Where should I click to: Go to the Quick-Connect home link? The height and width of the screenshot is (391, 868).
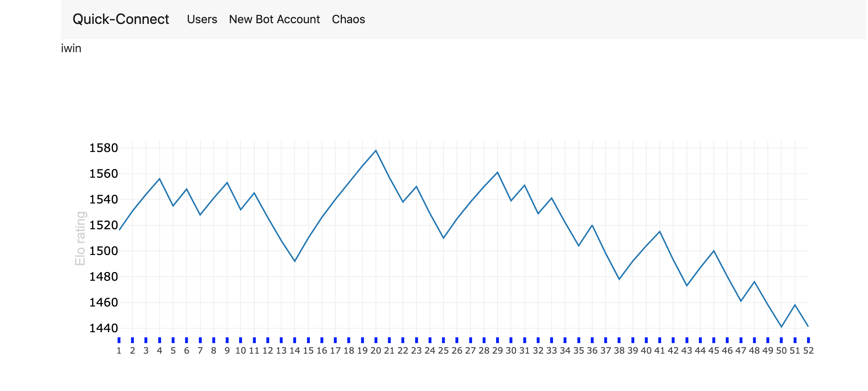click(x=121, y=19)
